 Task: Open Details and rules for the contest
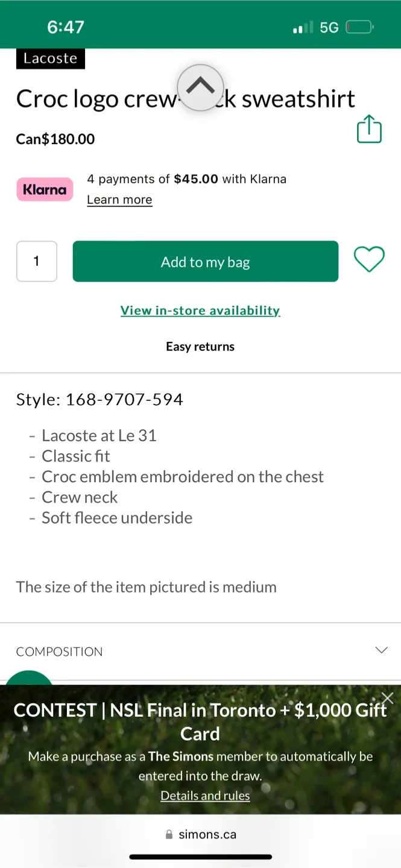coord(205,795)
